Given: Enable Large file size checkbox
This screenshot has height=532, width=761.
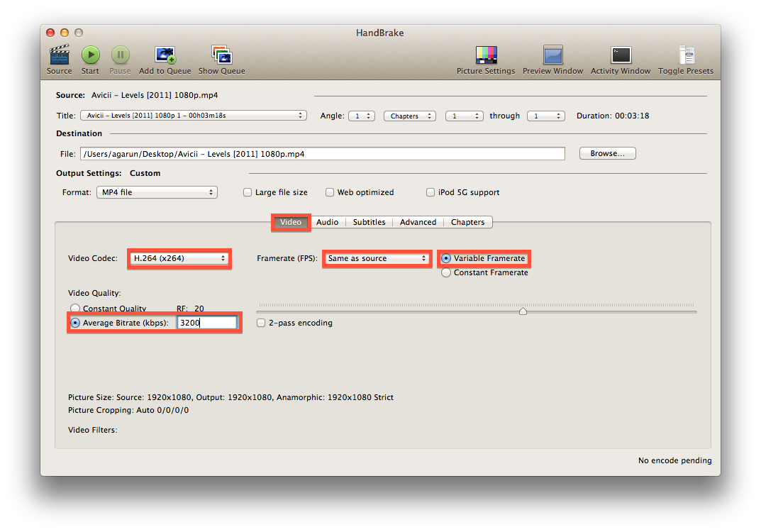Looking at the screenshot, I should [248, 192].
